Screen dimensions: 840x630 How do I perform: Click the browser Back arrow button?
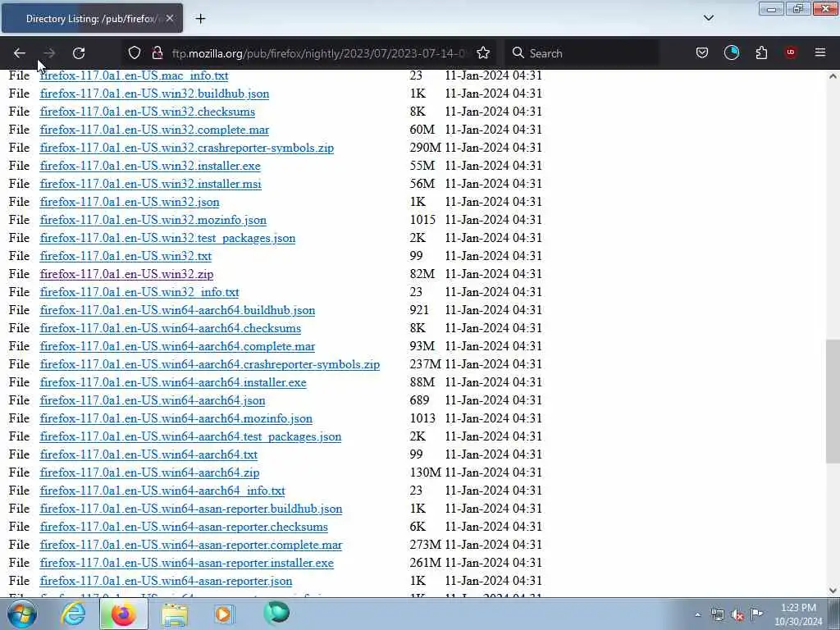coord(20,53)
